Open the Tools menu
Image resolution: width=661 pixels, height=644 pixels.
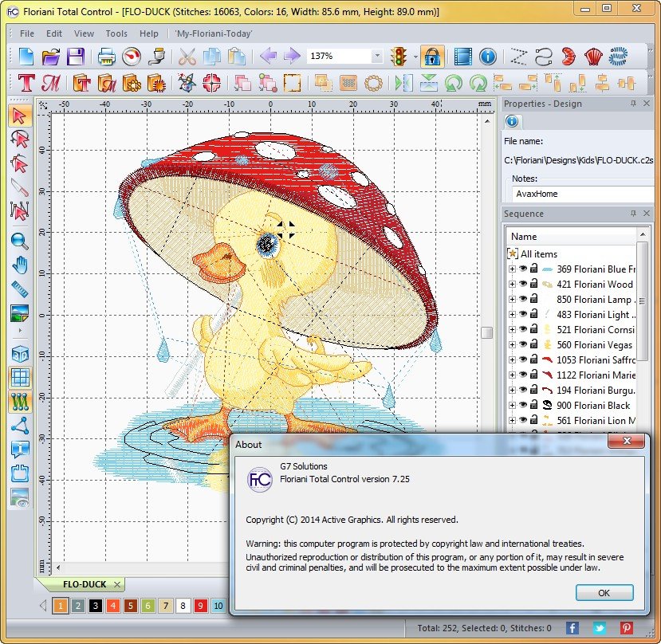coord(116,33)
